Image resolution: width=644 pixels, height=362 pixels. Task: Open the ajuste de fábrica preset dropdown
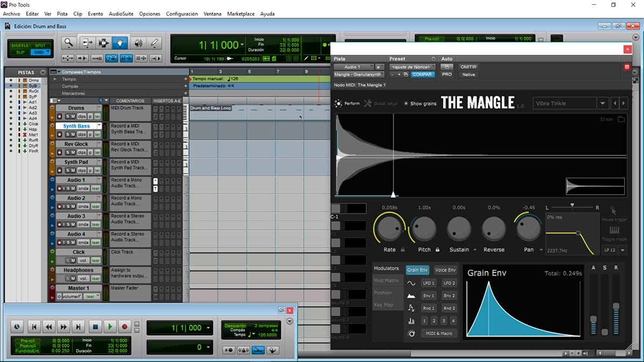click(x=412, y=67)
